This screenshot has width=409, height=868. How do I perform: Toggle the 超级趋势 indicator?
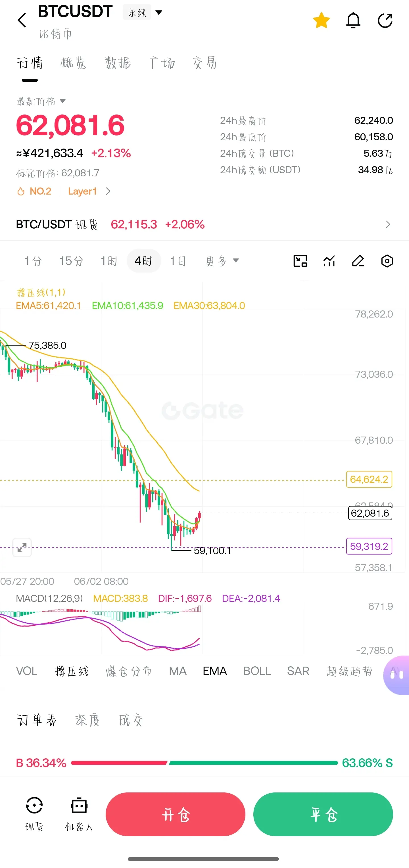[x=350, y=671]
